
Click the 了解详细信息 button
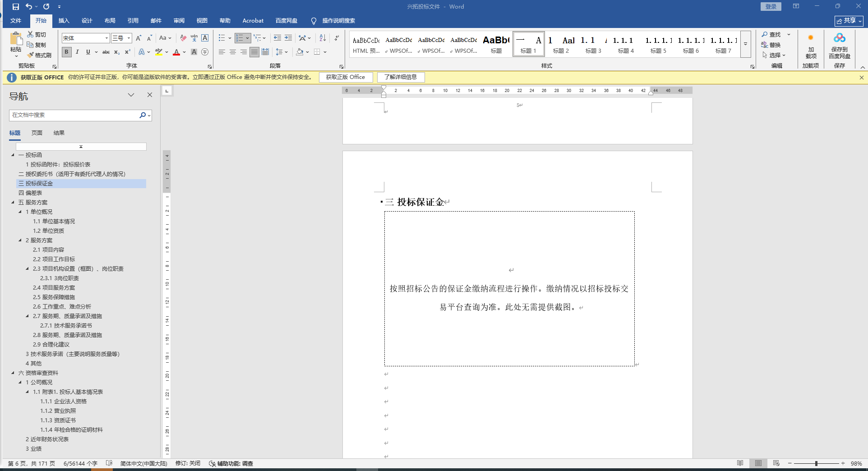coord(401,77)
